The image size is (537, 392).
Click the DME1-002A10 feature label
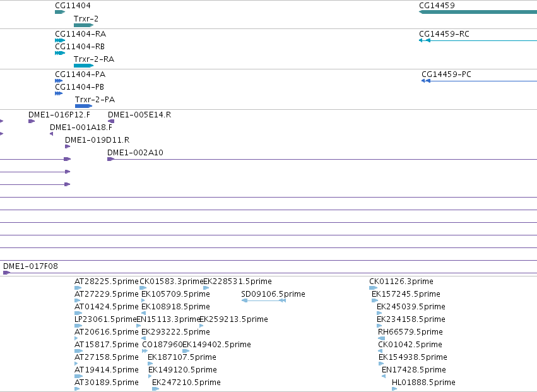coord(135,153)
